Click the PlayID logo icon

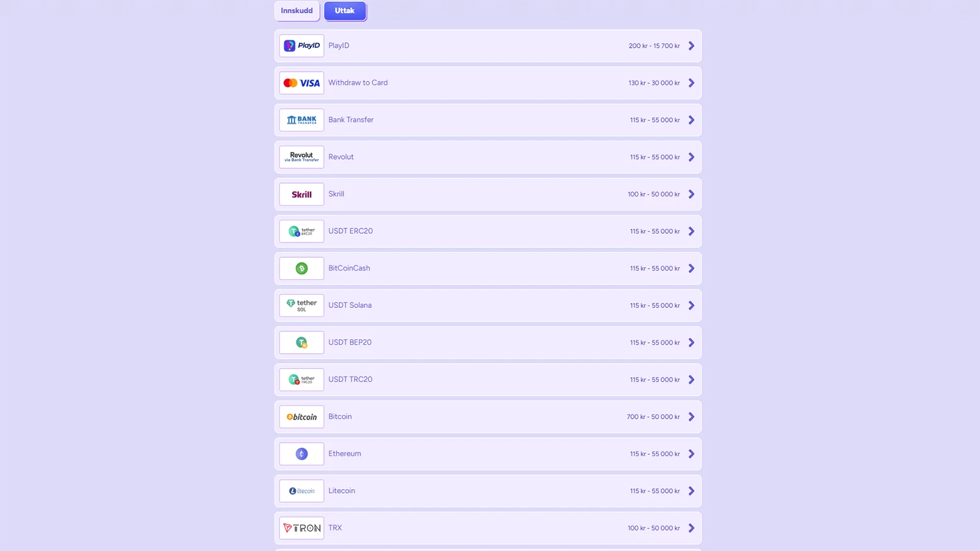click(x=301, y=46)
